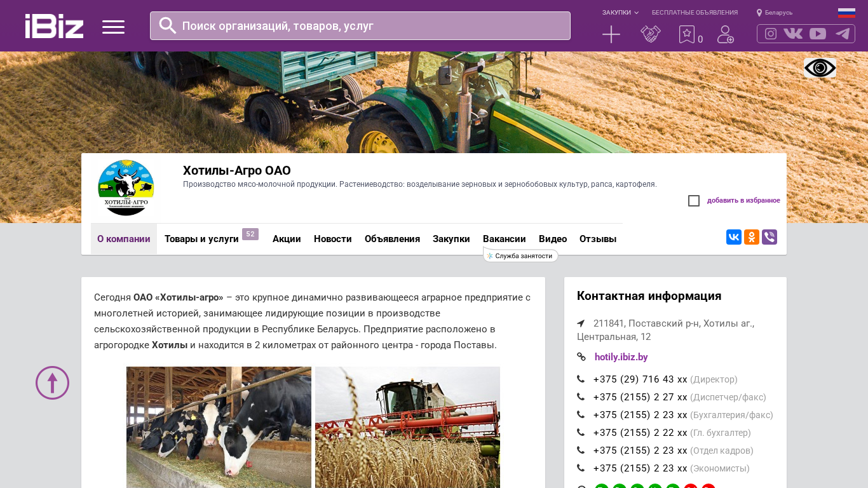
Task: Click the Хотилы-Агро company logo
Action: click(x=126, y=187)
